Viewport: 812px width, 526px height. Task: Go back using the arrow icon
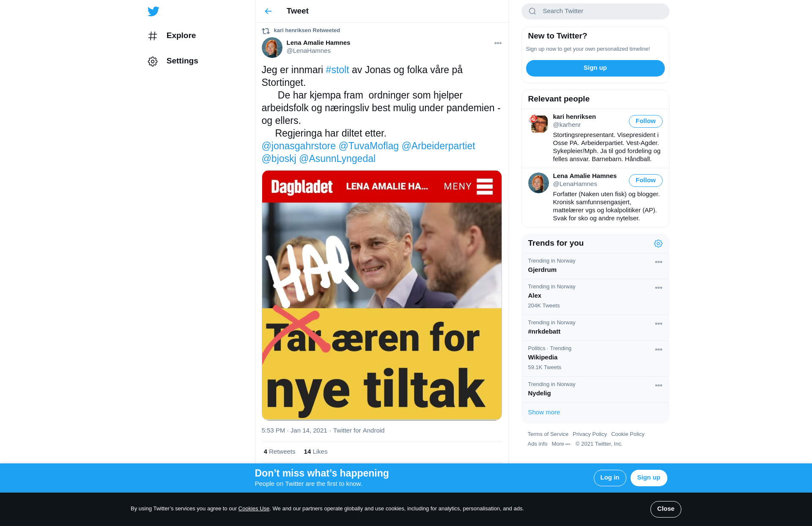pos(268,11)
